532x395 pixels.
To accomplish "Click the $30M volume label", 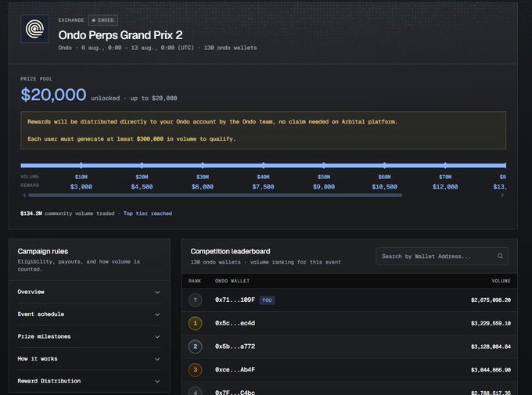I will click(203, 177).
